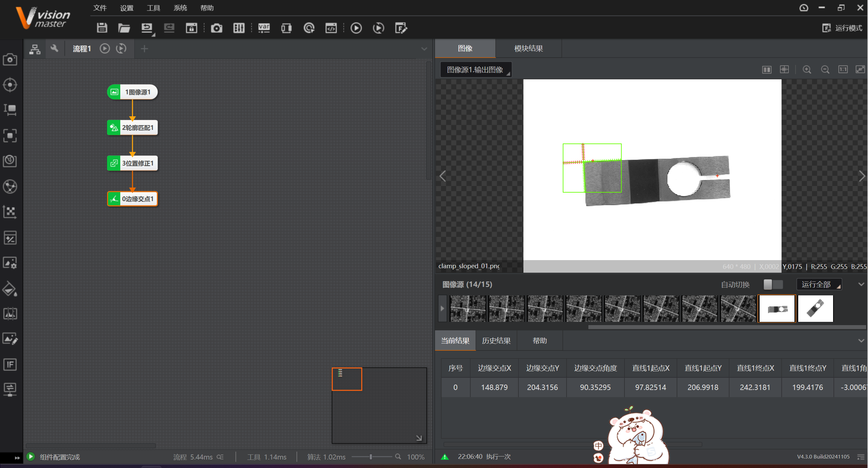Select the acquisition camera sidebar icon
This screenshot has height=468, width=868.
point(10,59)
